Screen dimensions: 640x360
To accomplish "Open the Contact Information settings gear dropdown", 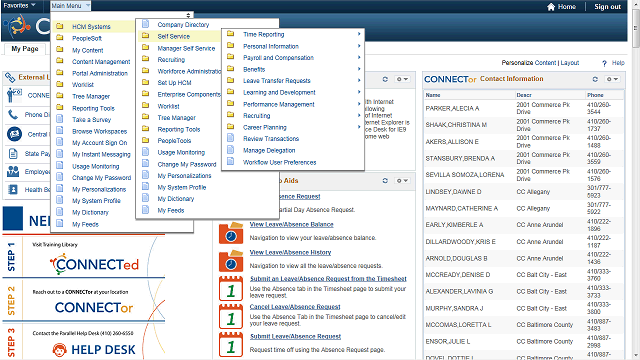I will click(611, 79).
